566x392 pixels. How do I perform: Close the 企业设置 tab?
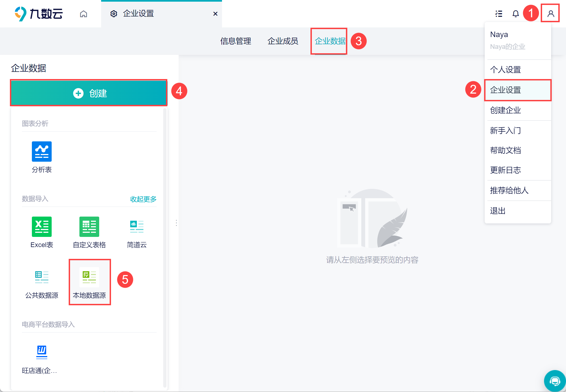[x=215, y=14]
